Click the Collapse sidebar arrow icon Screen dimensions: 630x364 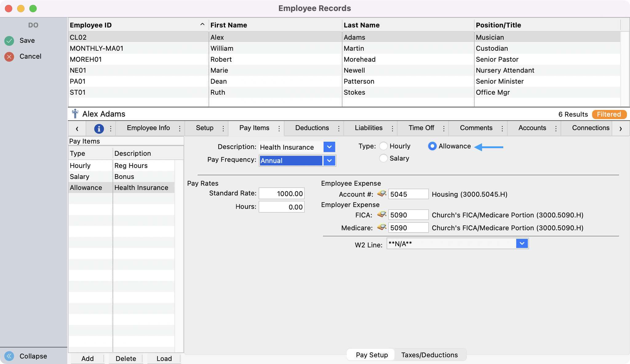[x=9, y=356]
